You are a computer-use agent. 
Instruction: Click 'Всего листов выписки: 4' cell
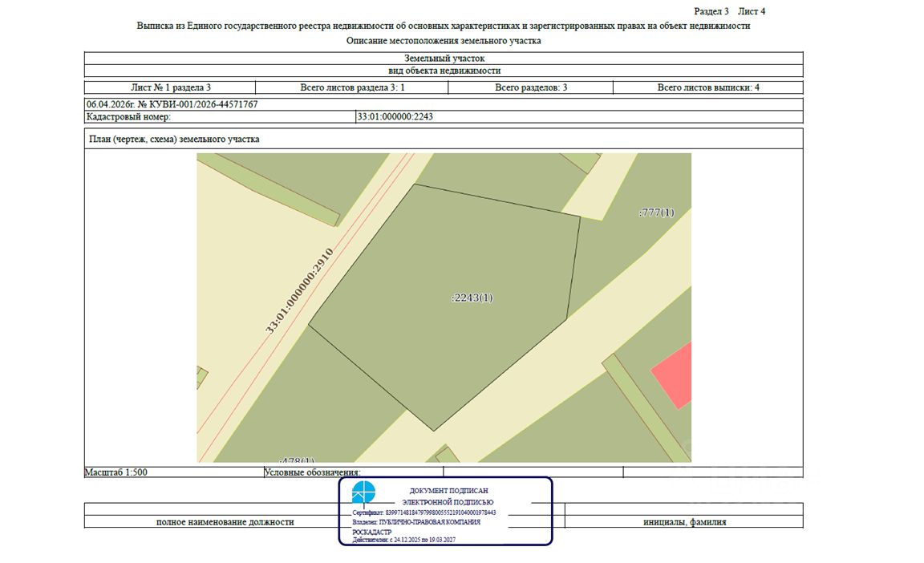tap(708, 87)
